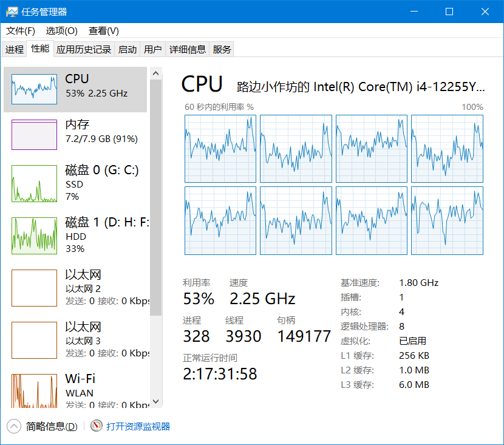Select the 内存 memory thumbnail in sidebar
Viewport: 504px width, 445px height.
click(x=34, y=135)
